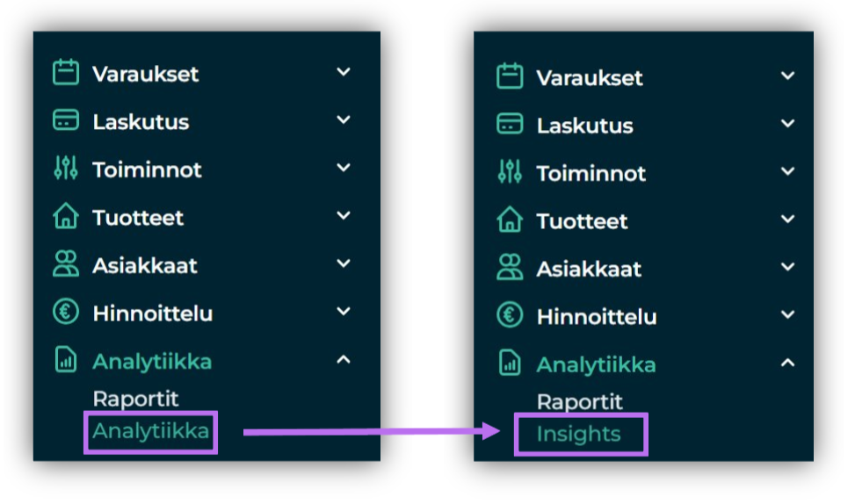The image size is (855, 504).
Task: Open Raportit link in right menu
Action: tap(580, 402)
